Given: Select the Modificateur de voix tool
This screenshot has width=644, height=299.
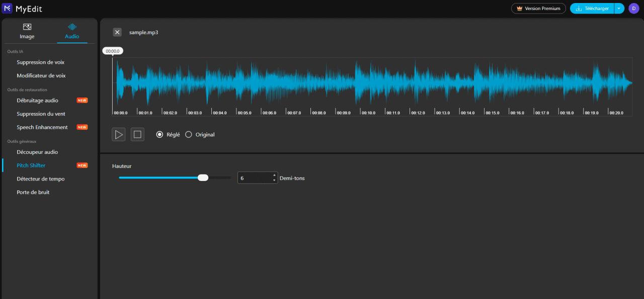Looking at the screenshot, I should (x=42, y=75).
